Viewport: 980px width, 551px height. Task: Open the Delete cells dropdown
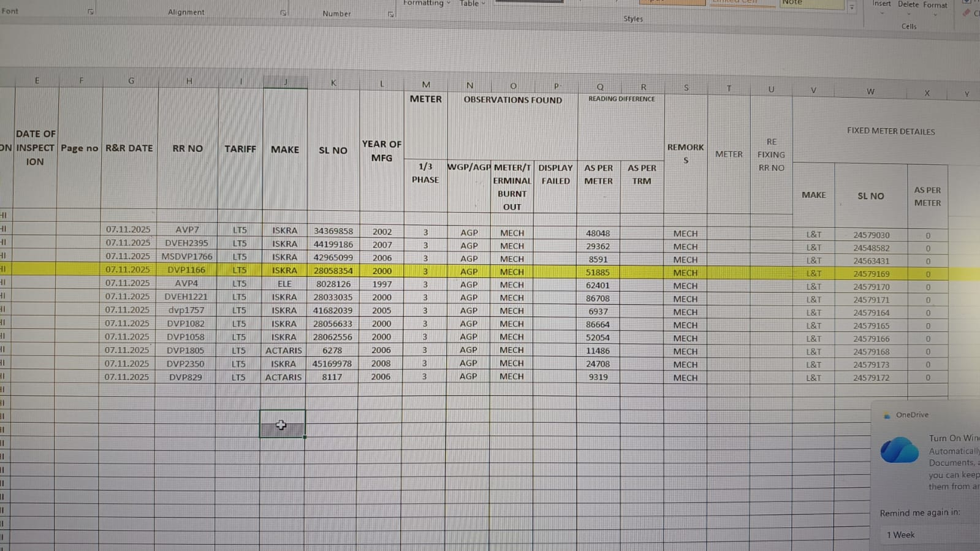(908, 7)
